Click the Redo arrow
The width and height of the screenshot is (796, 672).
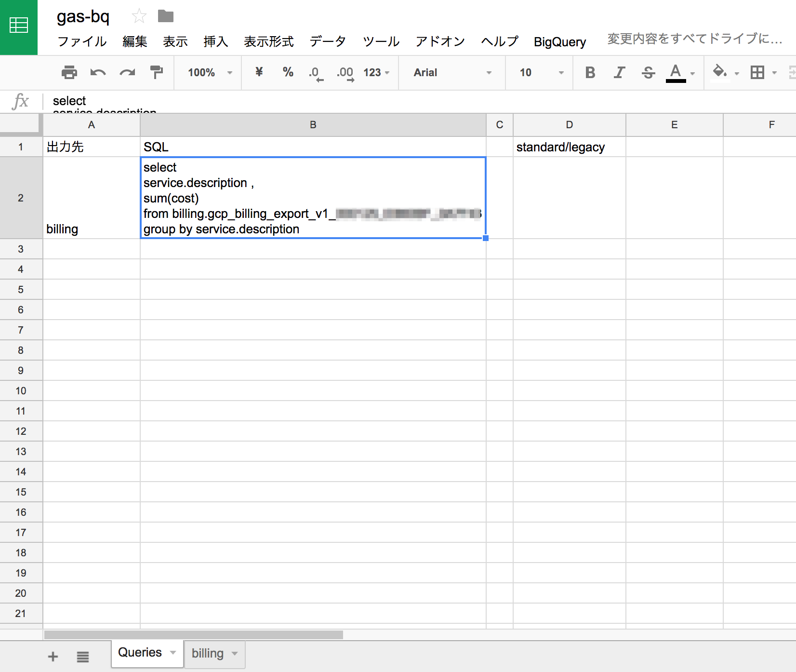pos(127,72)
